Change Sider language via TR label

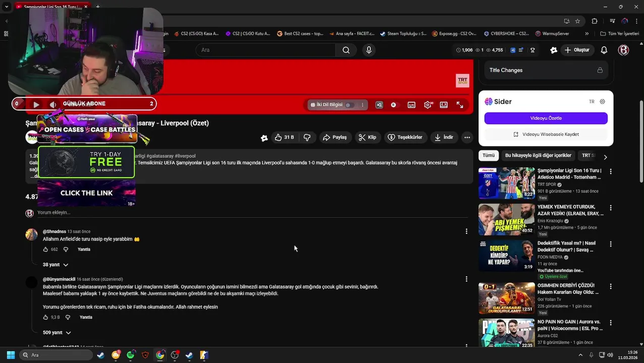(592, 101)
